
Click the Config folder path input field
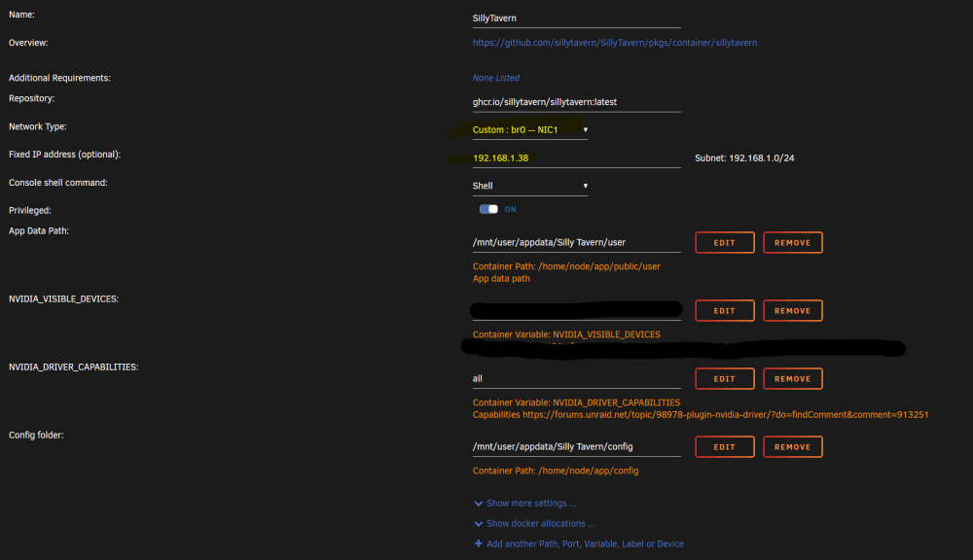[576, 446]
